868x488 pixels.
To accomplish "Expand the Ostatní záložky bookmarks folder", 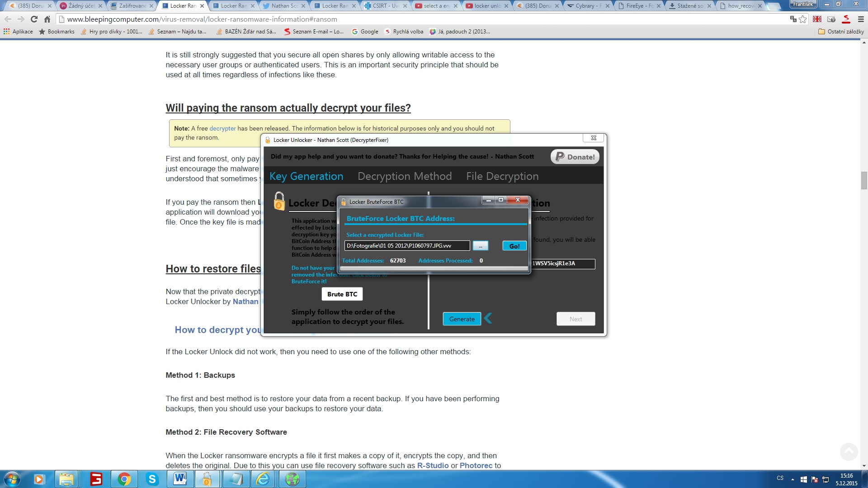I will [x=841, y=32].
